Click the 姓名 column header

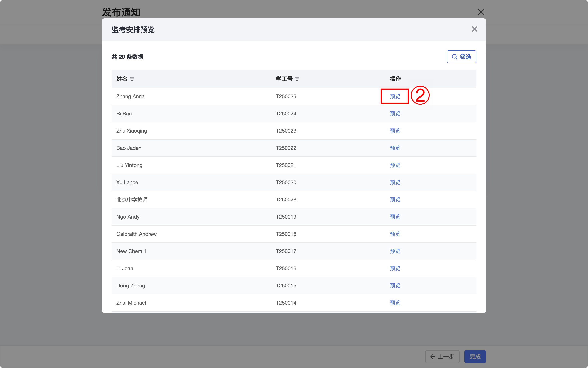[x=122, y=79]
